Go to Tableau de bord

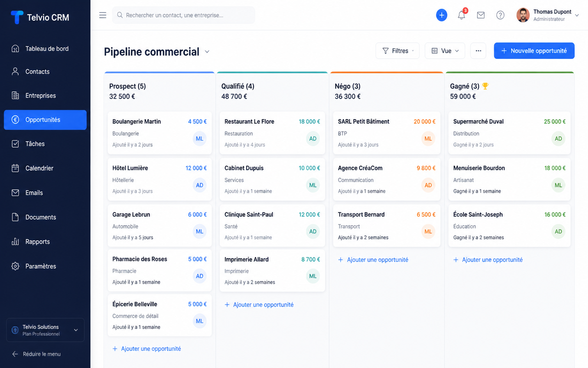tap(45, 49)
